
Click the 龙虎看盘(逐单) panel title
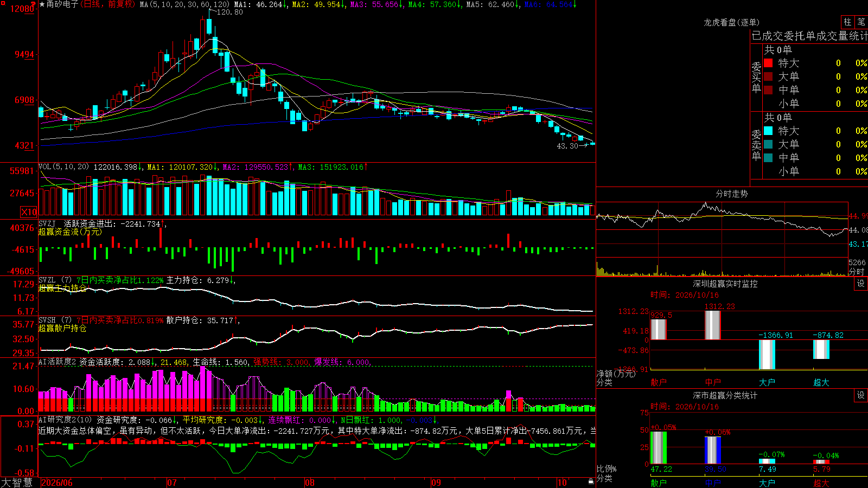point(731,23)
